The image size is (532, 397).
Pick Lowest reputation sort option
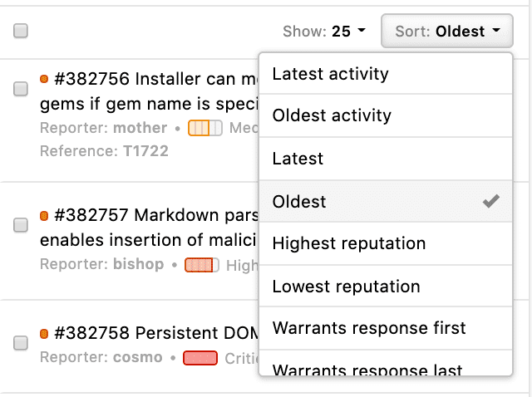pyautogui.click(x=346, y=287)
